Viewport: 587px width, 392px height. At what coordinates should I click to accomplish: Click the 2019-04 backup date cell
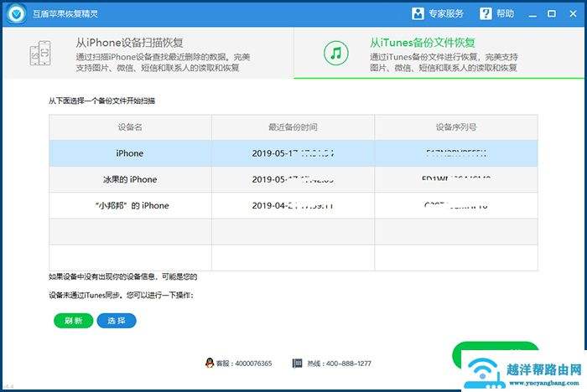[x=293, y=206]
